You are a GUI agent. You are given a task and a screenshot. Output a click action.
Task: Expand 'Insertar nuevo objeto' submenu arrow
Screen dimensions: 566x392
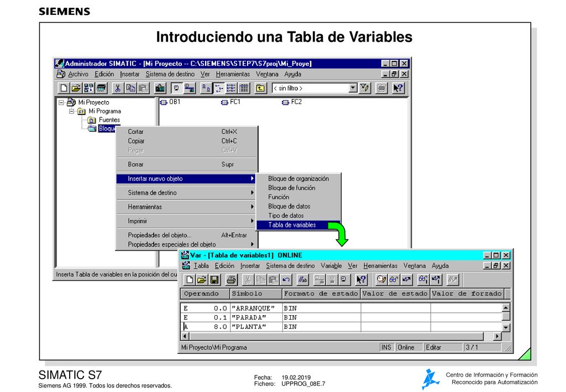coord(252,179)
